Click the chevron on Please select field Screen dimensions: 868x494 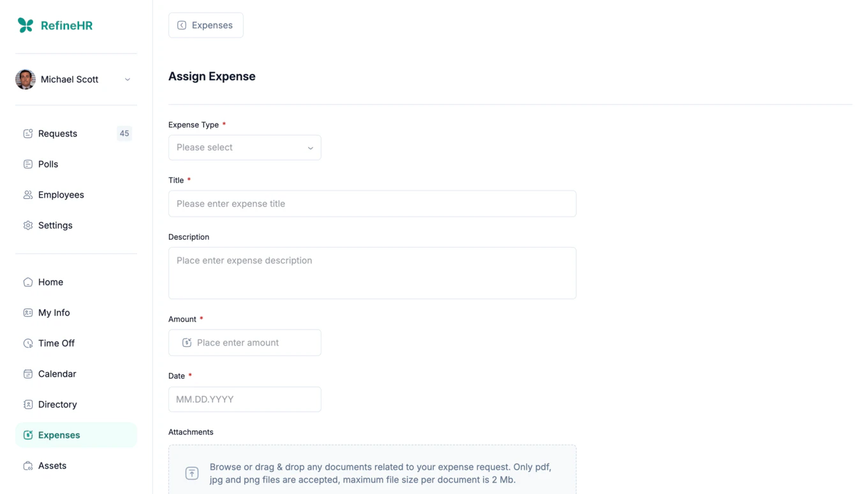pyautogui.click(x=311, y=147)
